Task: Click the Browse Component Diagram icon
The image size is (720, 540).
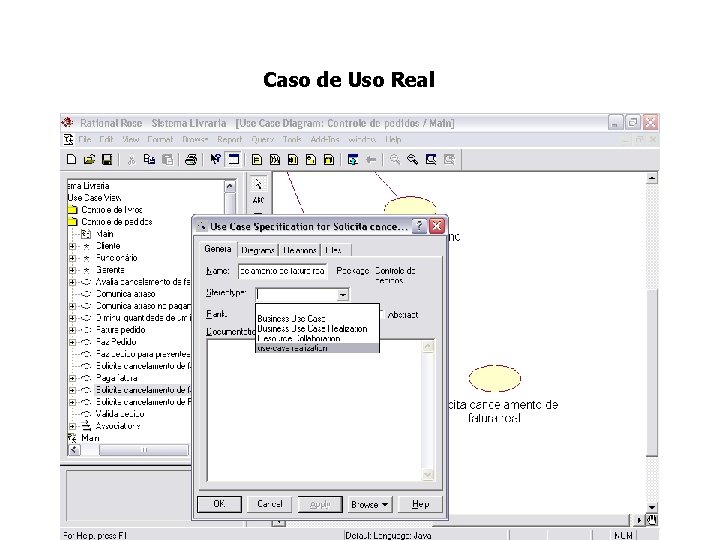Action: (x=293, y=159)
